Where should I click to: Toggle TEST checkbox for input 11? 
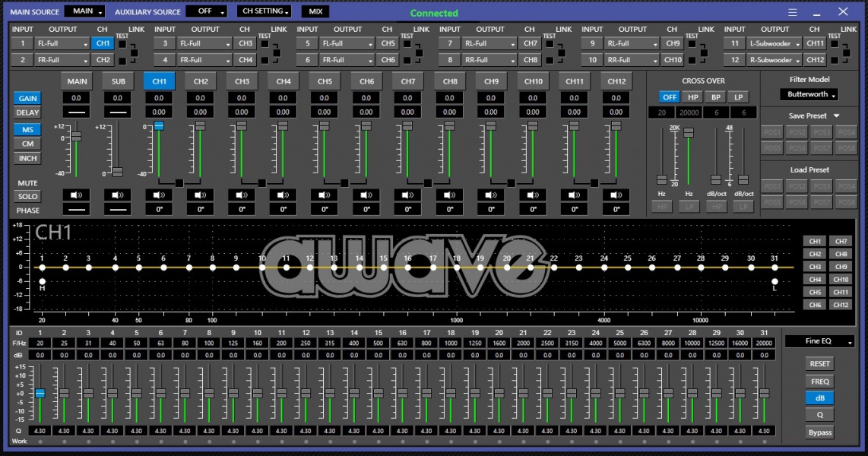(835, 44)
